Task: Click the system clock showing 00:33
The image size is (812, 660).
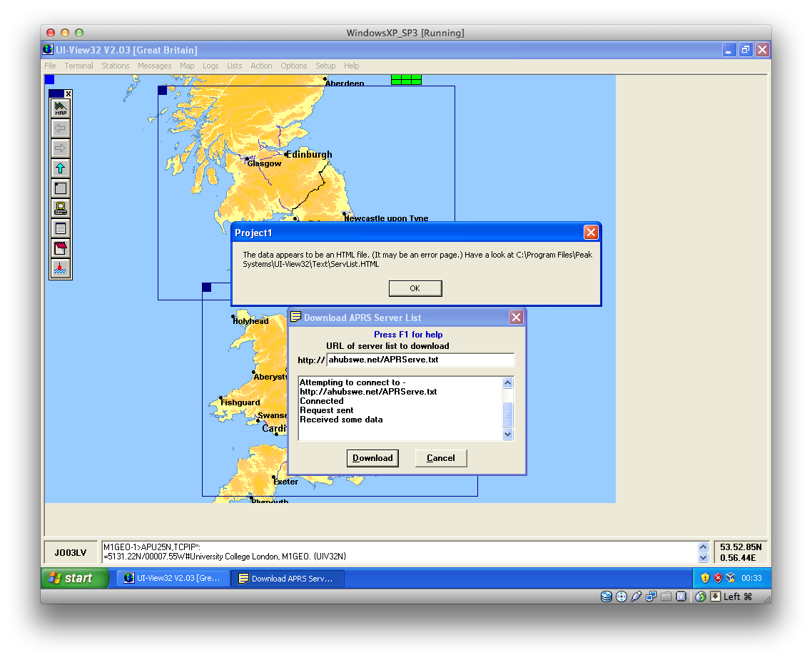Action: coord(751,578)
